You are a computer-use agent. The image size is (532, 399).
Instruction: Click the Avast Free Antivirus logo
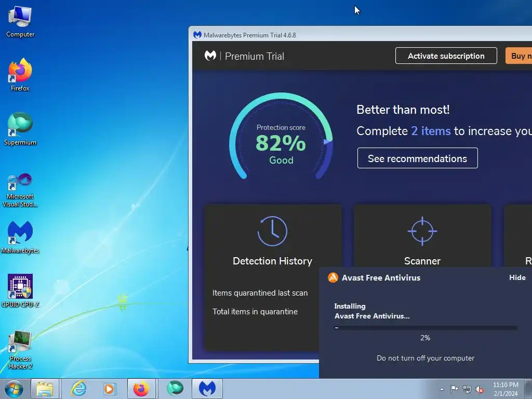[333, 277]
